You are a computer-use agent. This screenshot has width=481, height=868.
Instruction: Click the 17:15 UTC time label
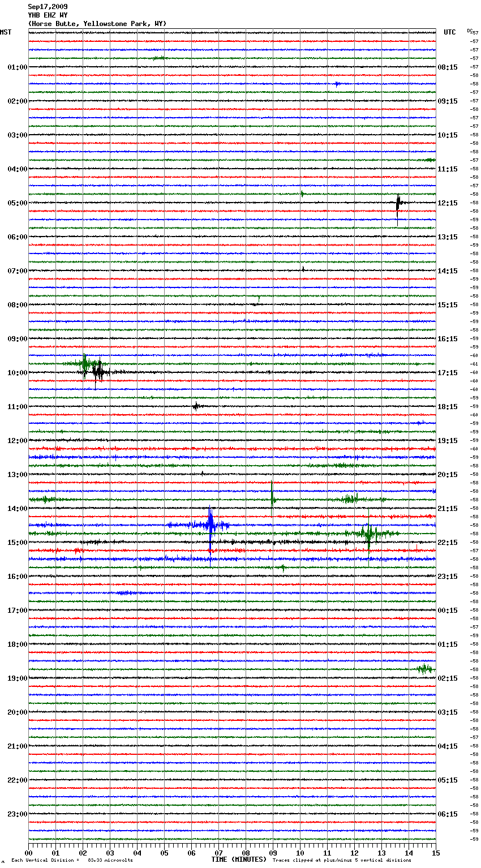tap(448, 373)
